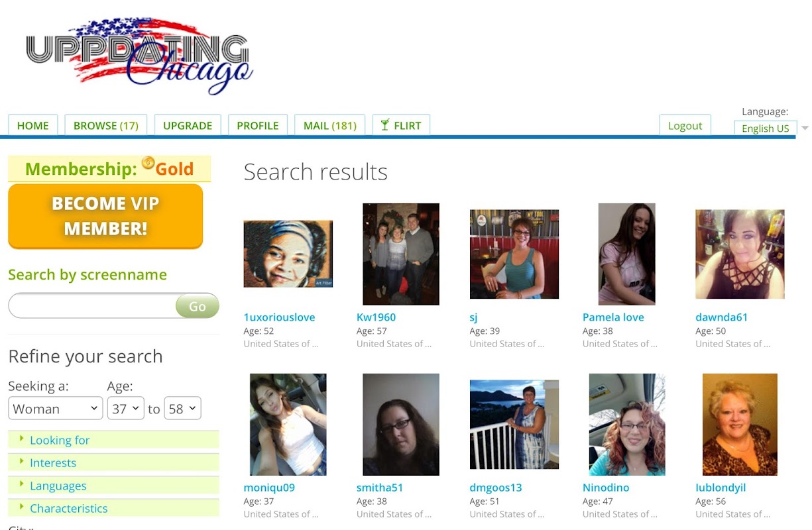Screen dimensions: 812x530
Task: Click the Go search button
Action: [197, 306]
